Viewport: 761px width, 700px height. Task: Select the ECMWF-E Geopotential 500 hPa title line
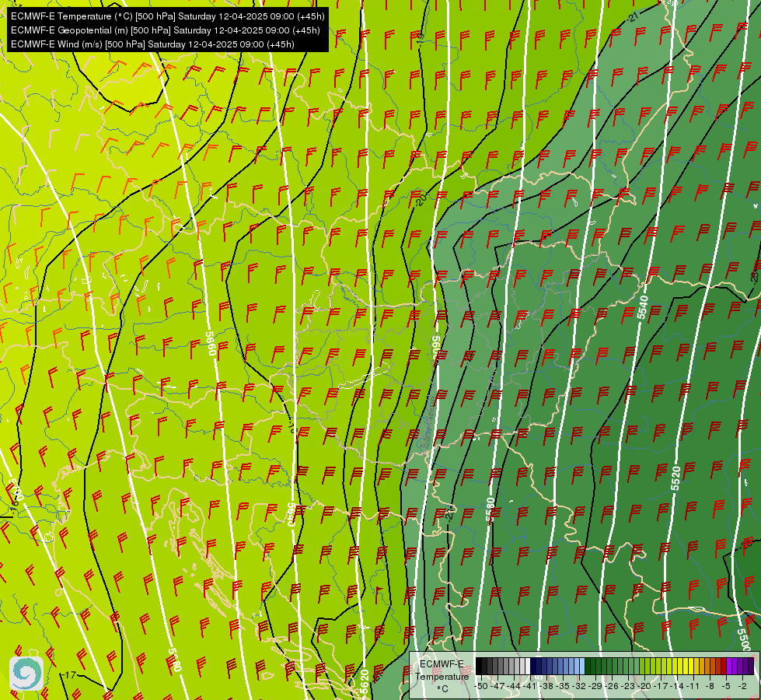tap(165, 30)
